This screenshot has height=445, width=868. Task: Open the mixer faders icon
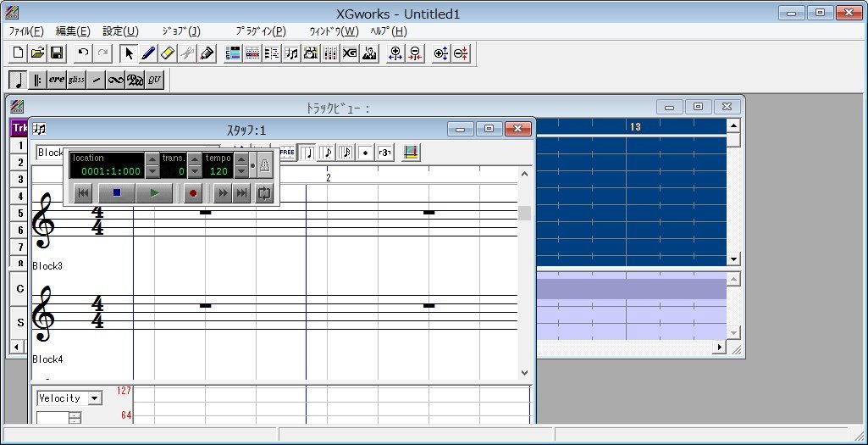click(x=330, y=53)
